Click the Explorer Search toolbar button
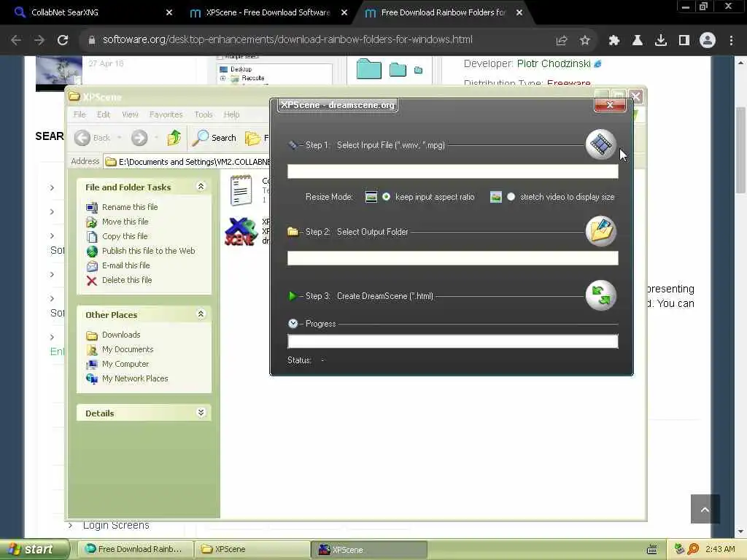The height and width of the screenshot is (560, 747). click(x=214, y=138)
